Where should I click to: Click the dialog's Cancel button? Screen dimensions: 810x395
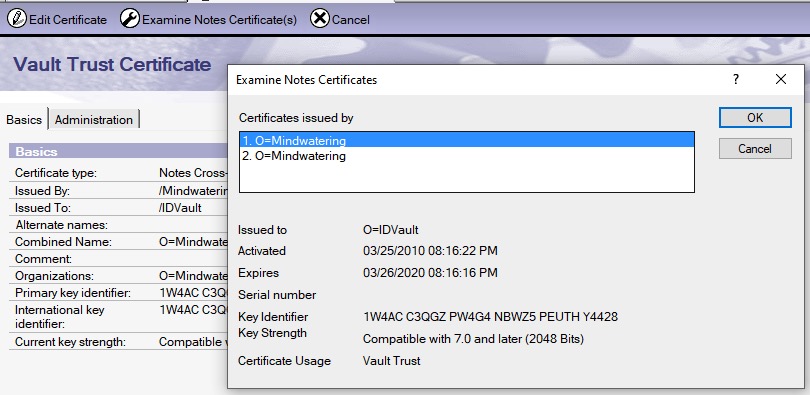click(x=755, y=149)
